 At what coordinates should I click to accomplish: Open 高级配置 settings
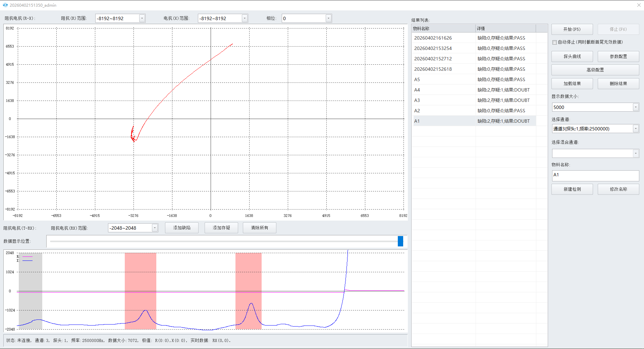[x=595, y=70]
